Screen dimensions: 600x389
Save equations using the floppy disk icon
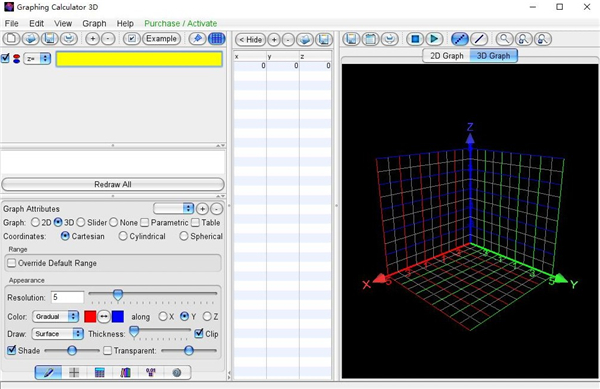(50, 39)
